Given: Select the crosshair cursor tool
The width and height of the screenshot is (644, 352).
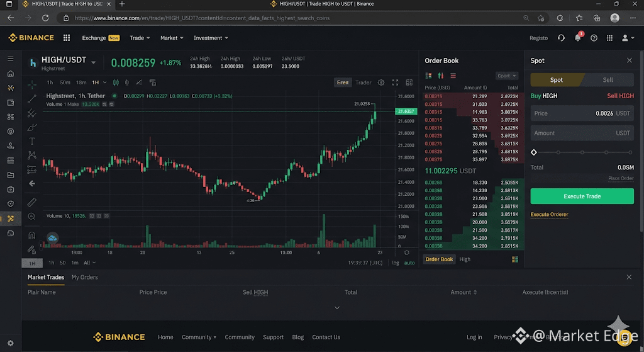Looking at the screenshot, I should click(31, 85).
